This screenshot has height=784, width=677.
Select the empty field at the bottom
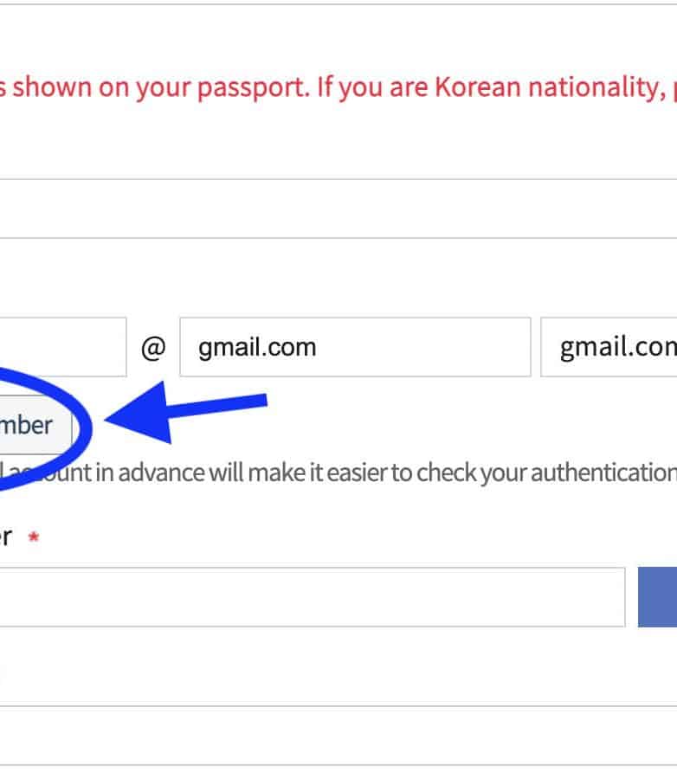[x=338, y=736]
